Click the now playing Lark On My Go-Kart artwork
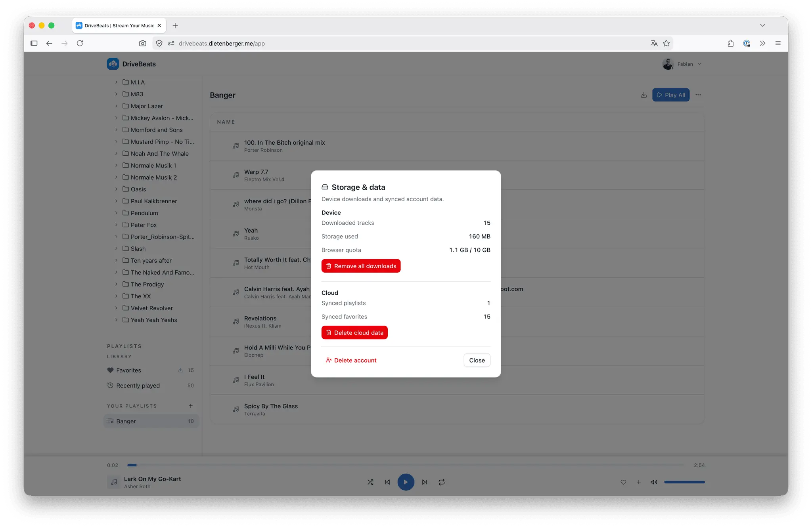 point(114,482)
